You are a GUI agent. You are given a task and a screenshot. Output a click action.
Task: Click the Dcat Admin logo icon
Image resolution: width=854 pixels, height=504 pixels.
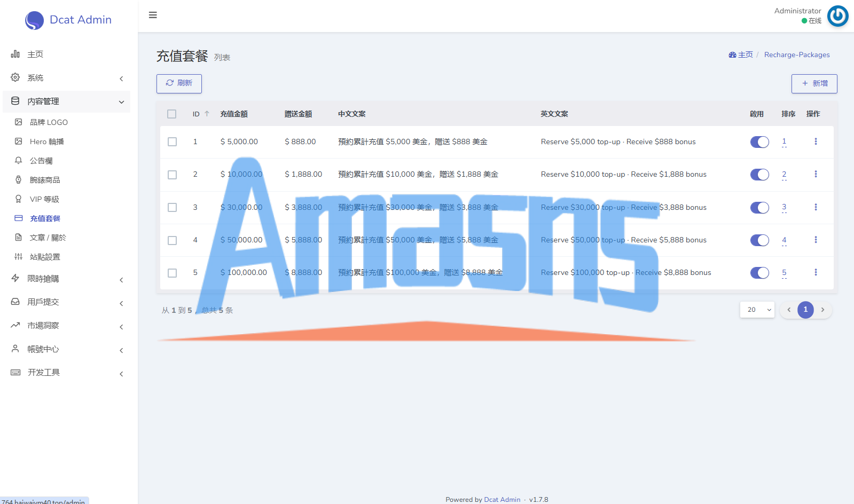(x=34, y=20)
